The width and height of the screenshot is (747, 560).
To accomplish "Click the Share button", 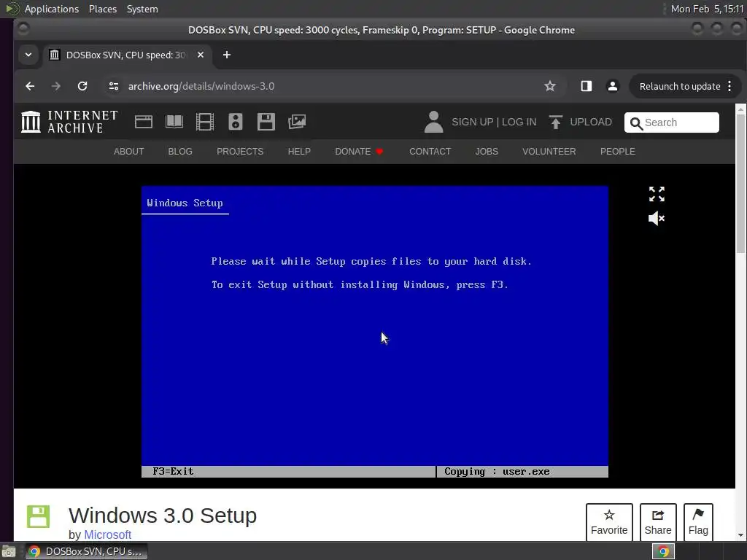I will tap(658, 522).
